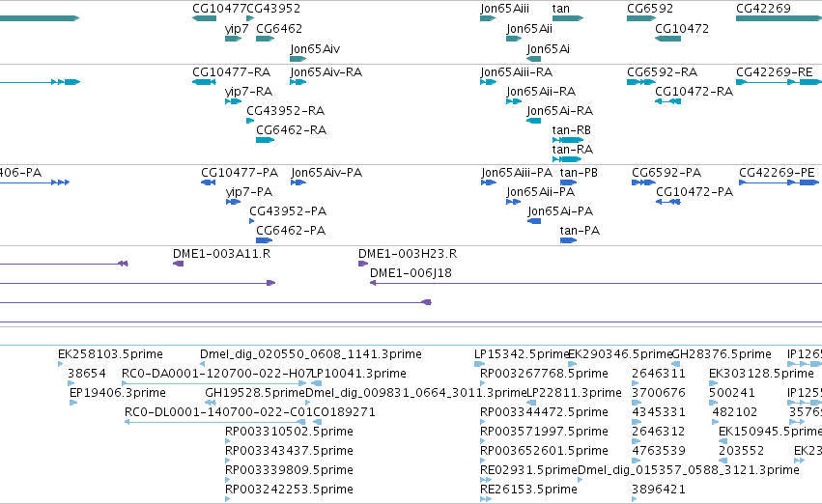The width and height of the screenshot is (822, 504).
Task: Open protein CG10472-PA
Action: [x=694, y=192]
